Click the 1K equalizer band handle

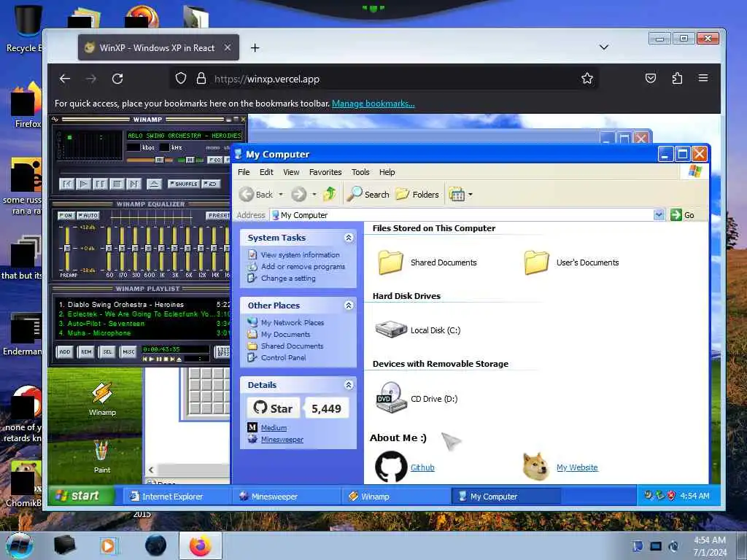pyautogui.click(x=161, y=248)
